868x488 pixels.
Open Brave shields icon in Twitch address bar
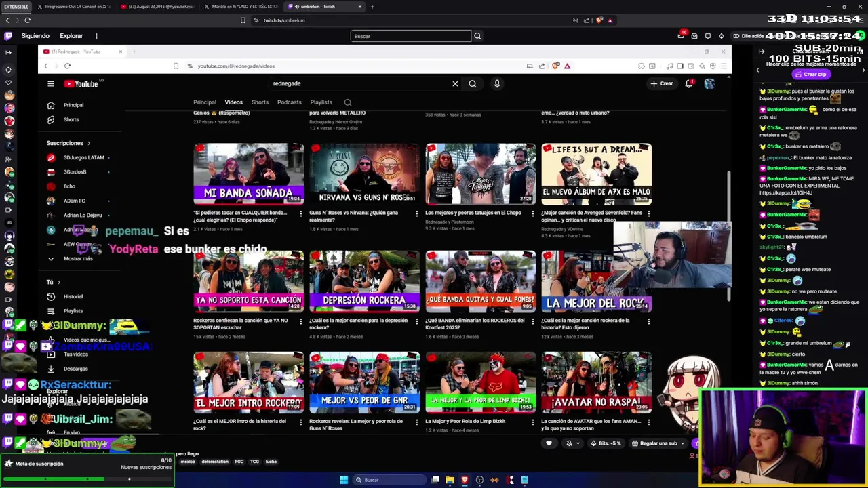click(599, 20)
